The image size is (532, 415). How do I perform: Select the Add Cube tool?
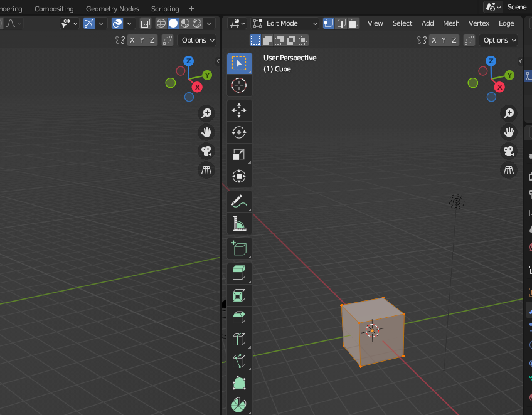[239, 248]
